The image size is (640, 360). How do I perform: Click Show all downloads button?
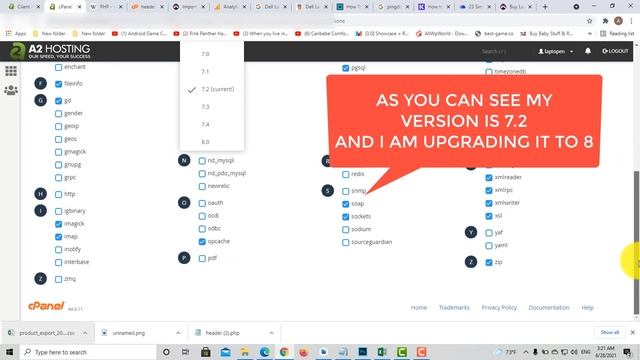[x=610, y=332]
